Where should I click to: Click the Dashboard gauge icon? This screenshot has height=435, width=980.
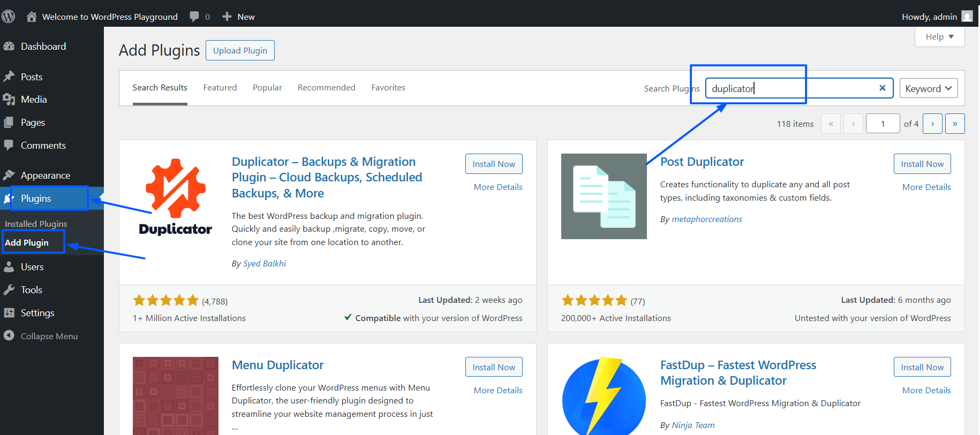9,47
